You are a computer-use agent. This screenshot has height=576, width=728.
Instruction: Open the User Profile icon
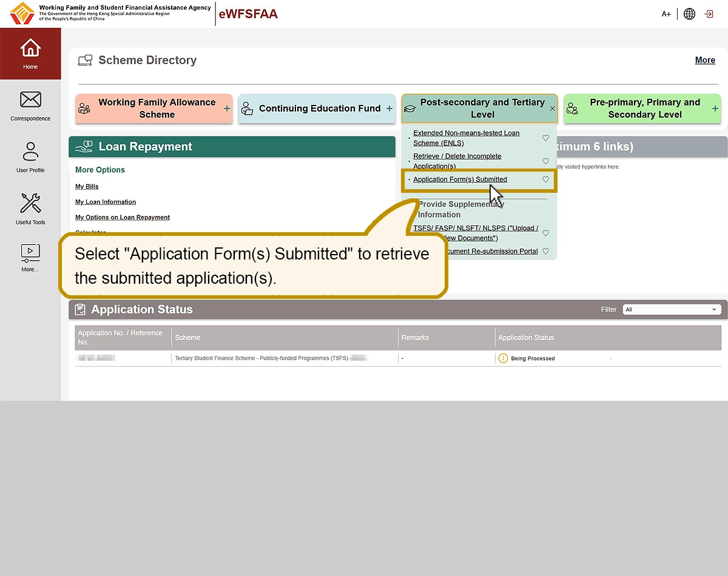[x=30, y=152]
